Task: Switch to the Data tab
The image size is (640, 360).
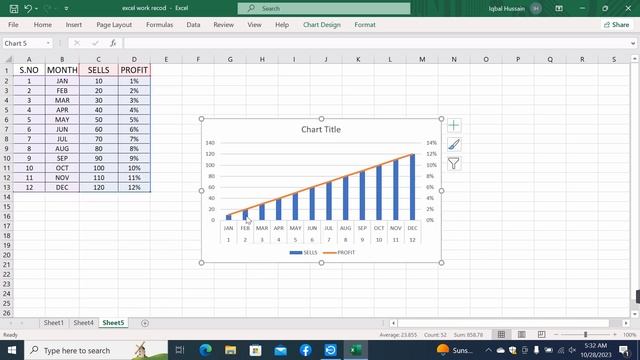Action: click(x=193, y=25)
